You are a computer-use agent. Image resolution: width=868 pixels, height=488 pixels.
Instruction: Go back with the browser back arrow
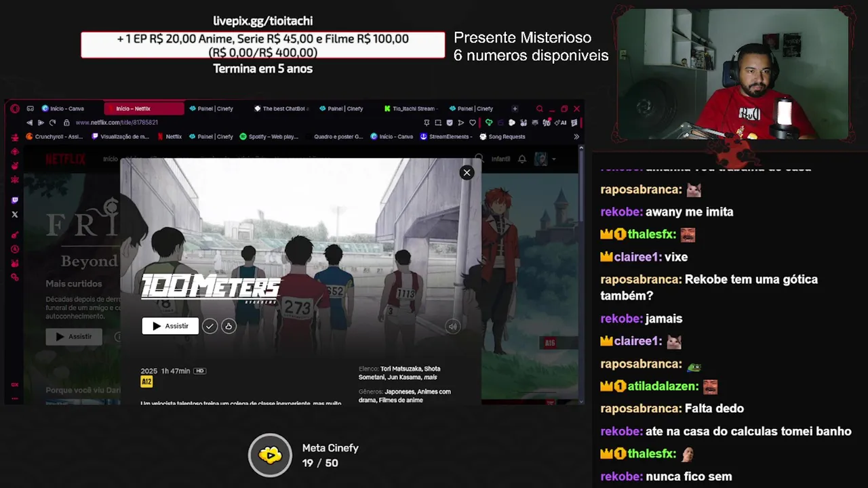tap(29, 123)
